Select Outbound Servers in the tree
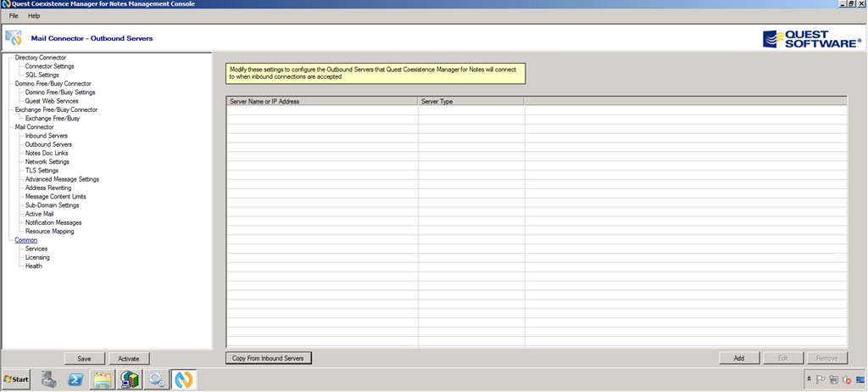 tap(48, 145)
